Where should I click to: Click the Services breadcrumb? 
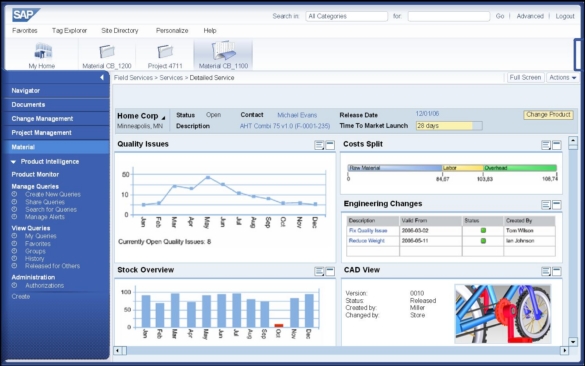[x=171, y=78]
